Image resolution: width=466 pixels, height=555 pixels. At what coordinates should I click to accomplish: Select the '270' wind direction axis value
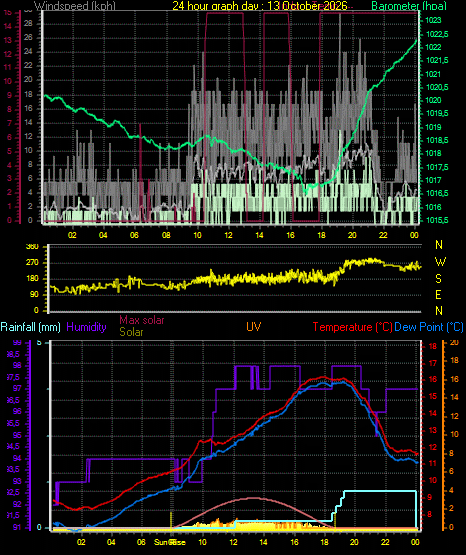click(32, 263)
